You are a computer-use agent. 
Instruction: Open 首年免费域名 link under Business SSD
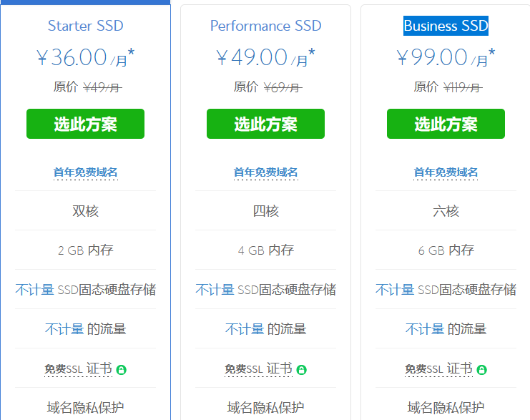[x=446, y=172]
